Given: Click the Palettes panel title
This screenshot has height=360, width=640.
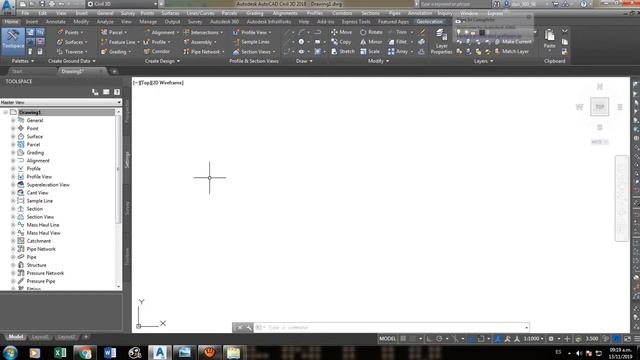Looking at the screenshot, I should tap(22, 61).
